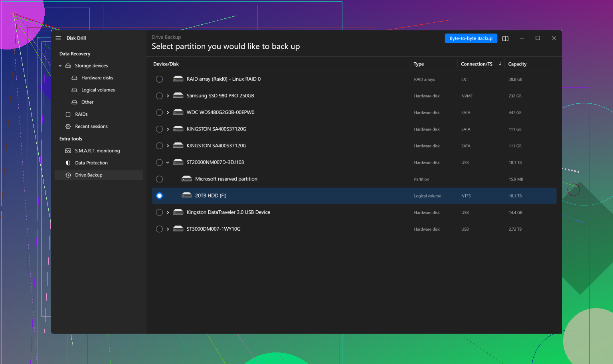The image size is (613, 364).
Task: Click the RAID array (Raid0) disk icon
Action: 178,79
